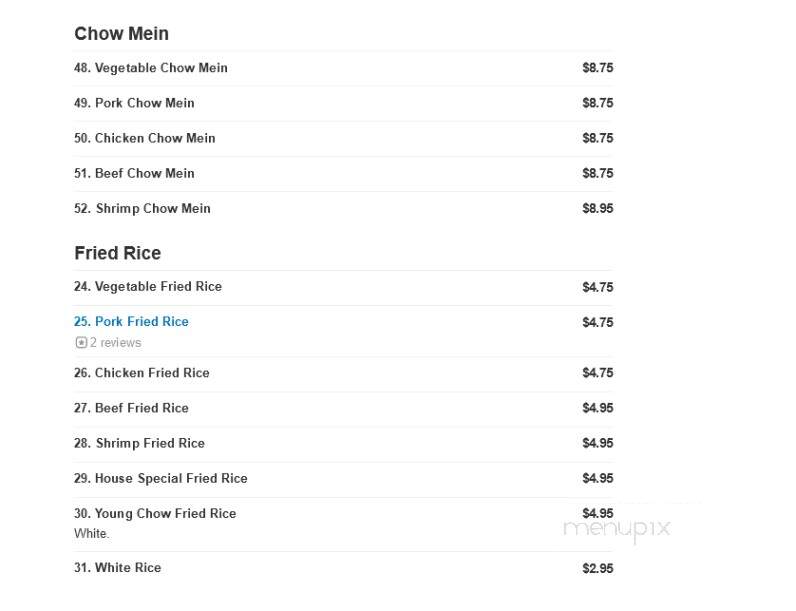Click the $2.95 White Rice price
The image size is (796, 611).
[598, 568]
